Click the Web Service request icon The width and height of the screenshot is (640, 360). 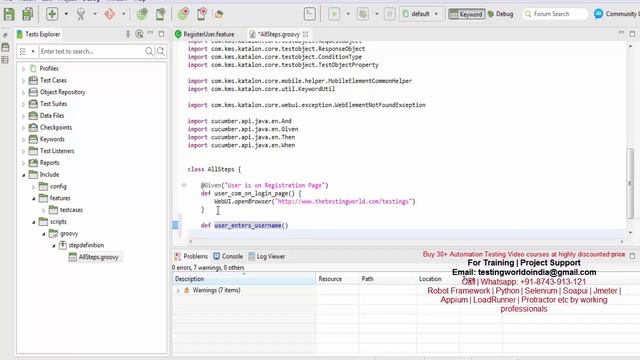coord(219,14)
